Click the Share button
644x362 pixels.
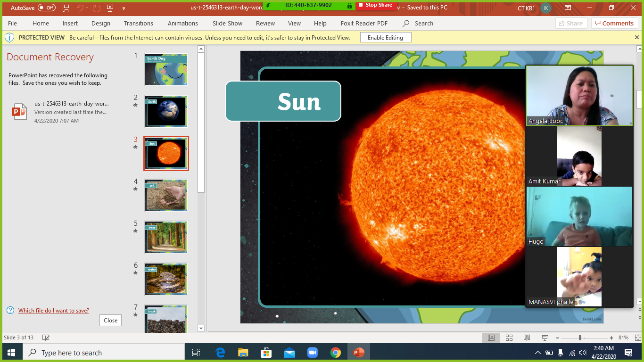(571, 23)
